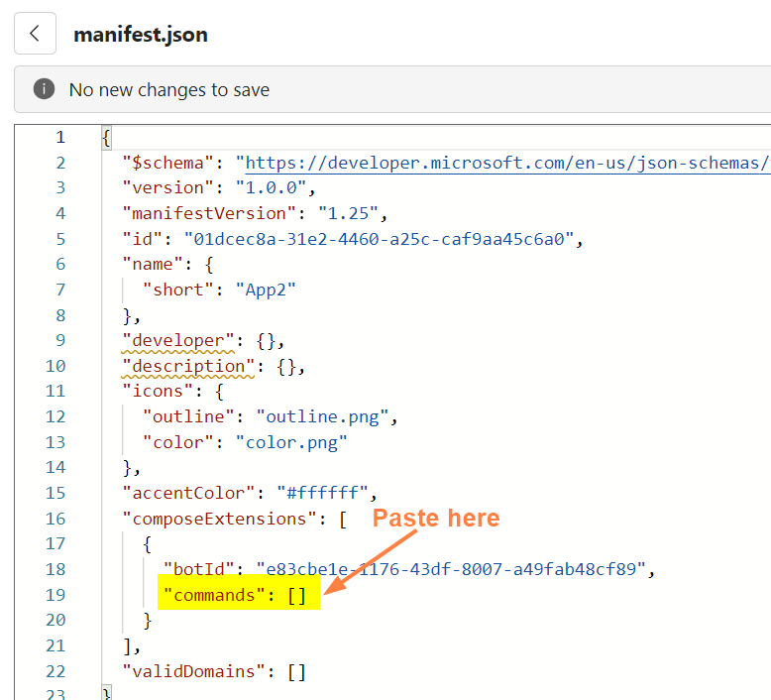Click the "outline.png" icon value

click(322, 417)
